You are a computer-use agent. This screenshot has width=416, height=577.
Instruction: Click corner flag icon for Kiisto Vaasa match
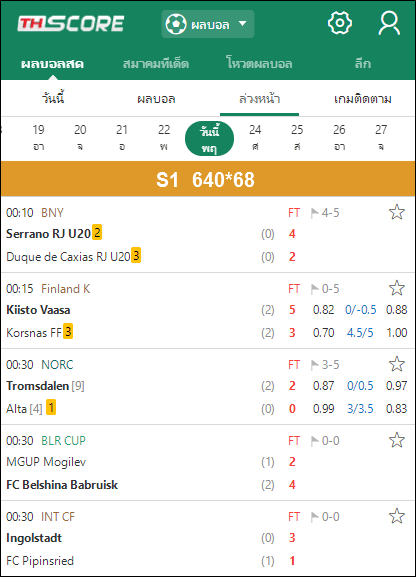coord(315,289)
